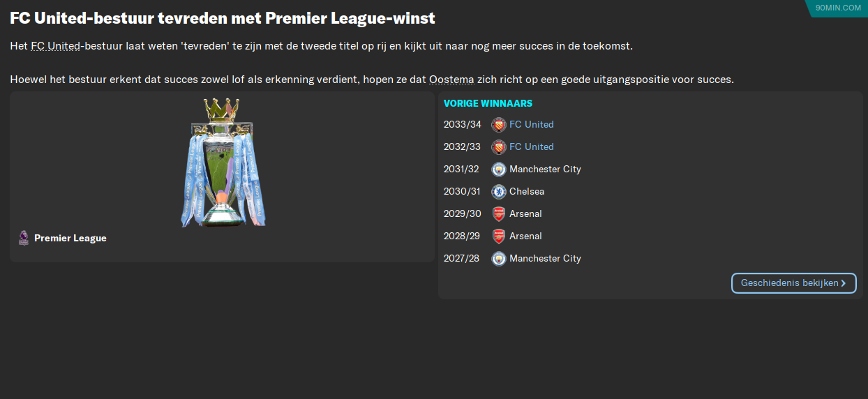Screen dimensions: 868x399
Task: Open FC United link in news text
Action: click(56, 46)
